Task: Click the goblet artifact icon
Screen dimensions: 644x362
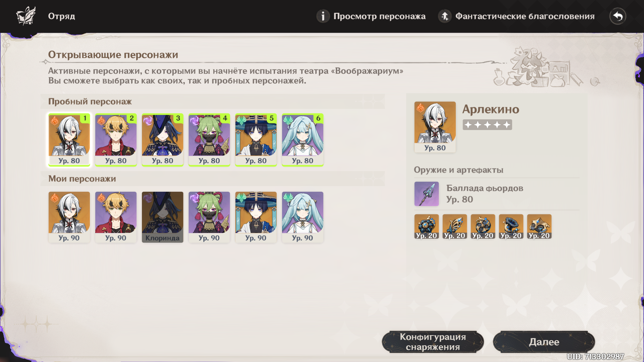Action: (511, 227)
